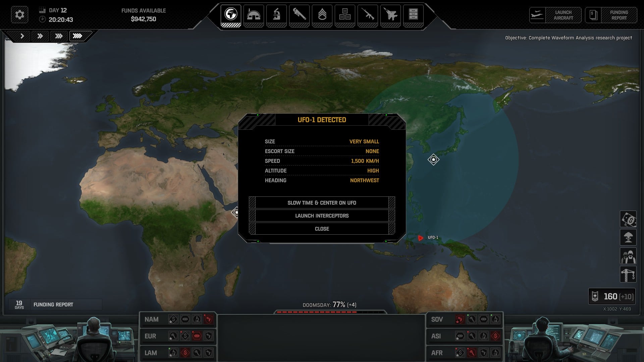Set time speed to double arrow
Image resolution: width=644 pixels, height=362 pixels.
[x=40, y=36]
